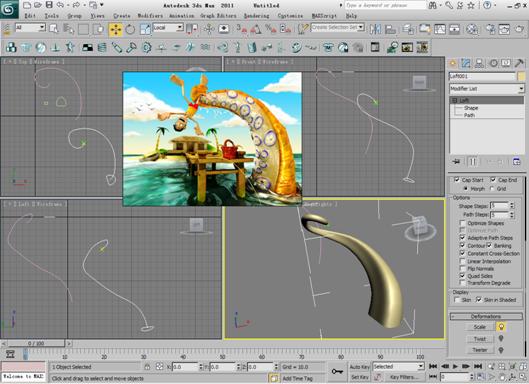This screenshot has width=529, height=384.
Task: Switch to the Utilities hammer panel tab
Action: pos(519,63)
